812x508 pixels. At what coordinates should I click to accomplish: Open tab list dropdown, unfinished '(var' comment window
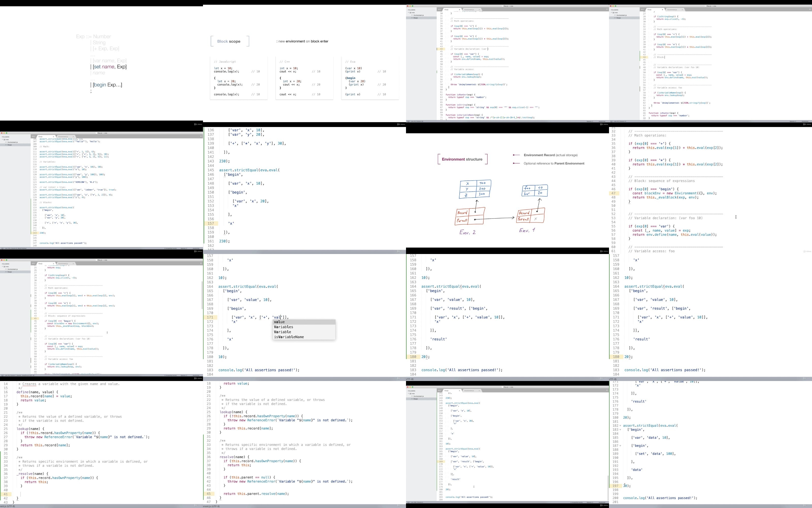[607, 9]
